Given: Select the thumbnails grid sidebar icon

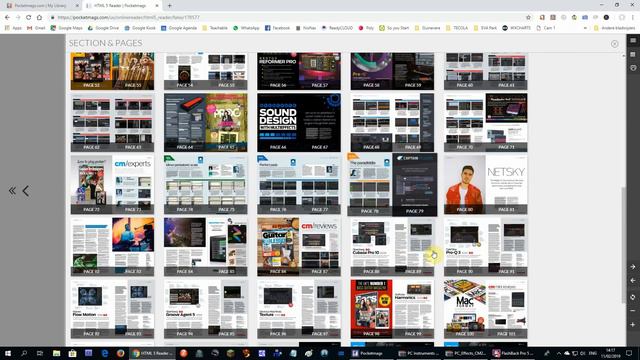Looking at the screenshot, I should [633, 54].
